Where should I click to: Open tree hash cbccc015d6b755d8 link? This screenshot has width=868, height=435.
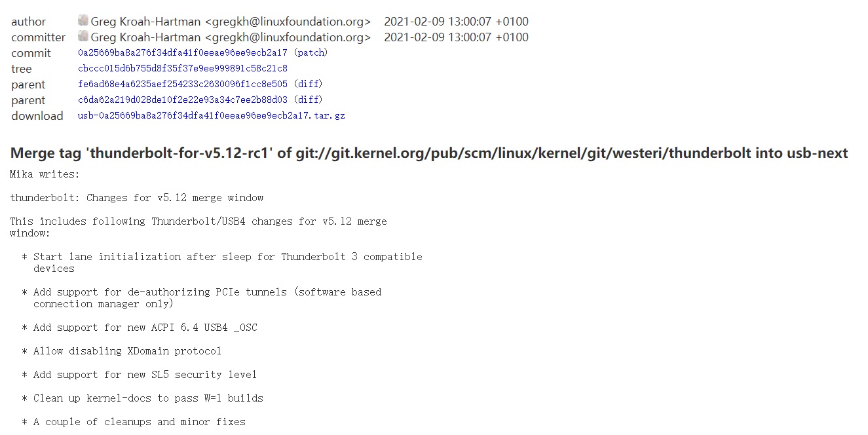coord(182,69)
